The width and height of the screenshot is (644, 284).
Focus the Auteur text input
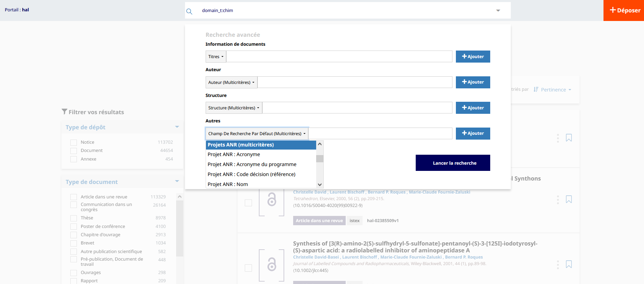pos(355,83)
